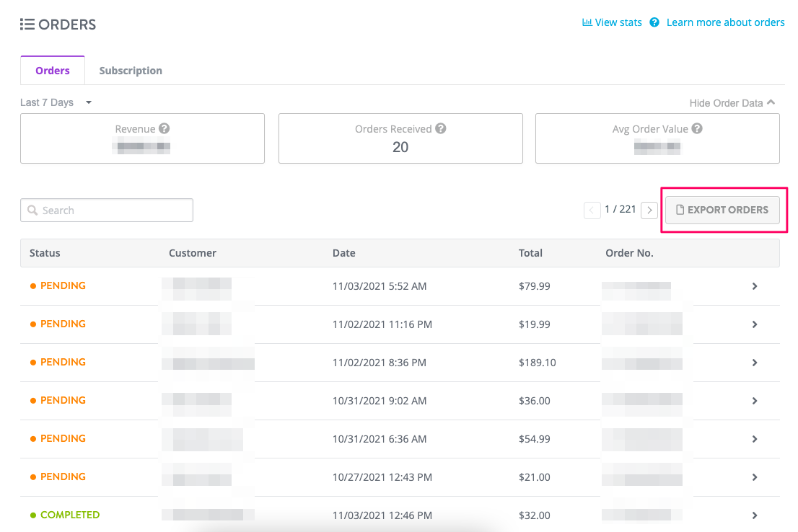Open the help tooltip beside Revenue
The image size is (798, 532).
click(166, 128)
